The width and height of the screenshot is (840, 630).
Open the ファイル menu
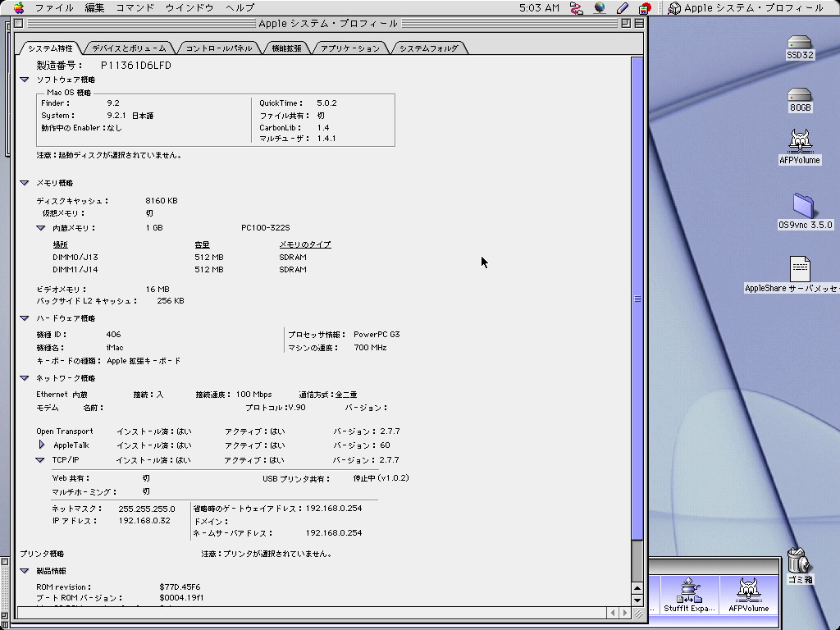[x=54, y=8]
